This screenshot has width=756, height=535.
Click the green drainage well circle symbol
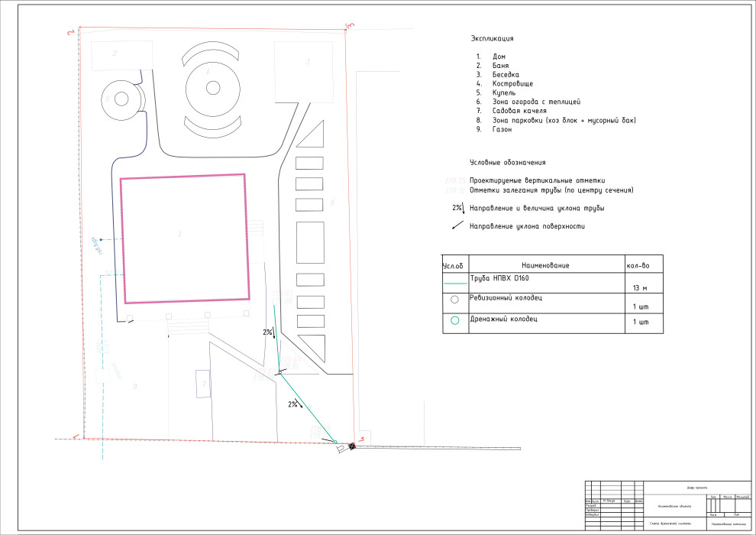(x=454, y=321)
